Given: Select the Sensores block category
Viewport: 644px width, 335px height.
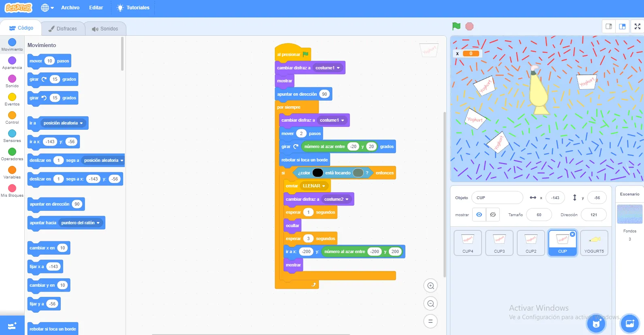Looking at the screenshot, I should (x=12, y=136).
